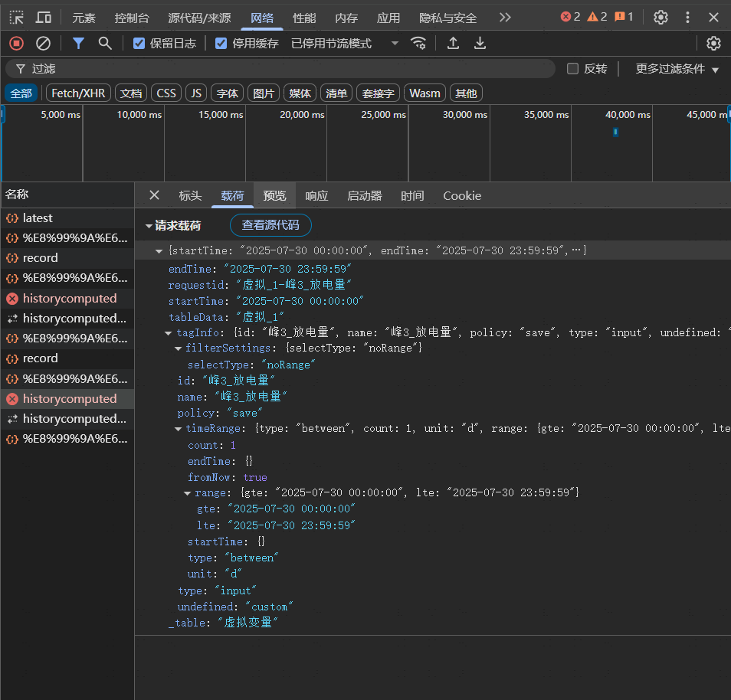The width and height of the screenshot is (731, 700).
Task: Filter requests by 套接字
Action: tap(378, 93)
